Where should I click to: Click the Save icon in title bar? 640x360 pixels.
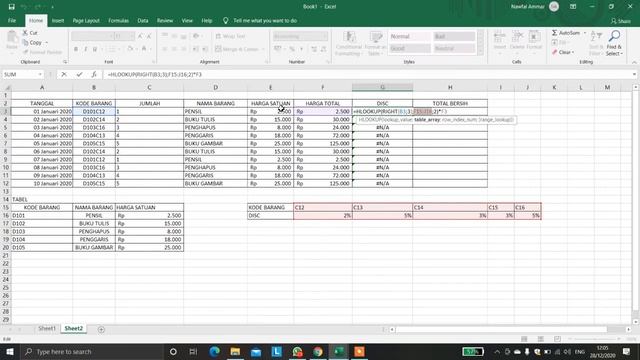tap(11, 7)
